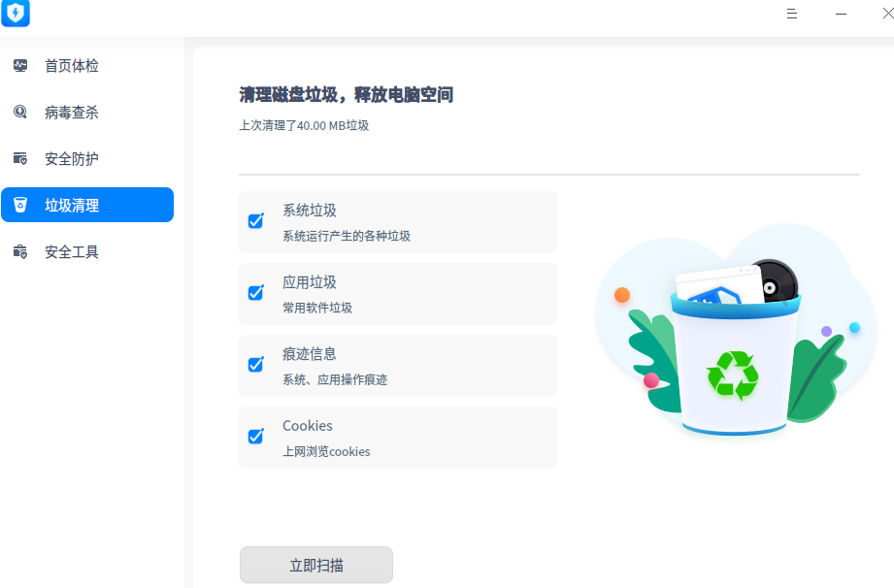Click the 系统垃圾 item label
Image resolution: width=894 pixels, height=588 pixels.
310,211
